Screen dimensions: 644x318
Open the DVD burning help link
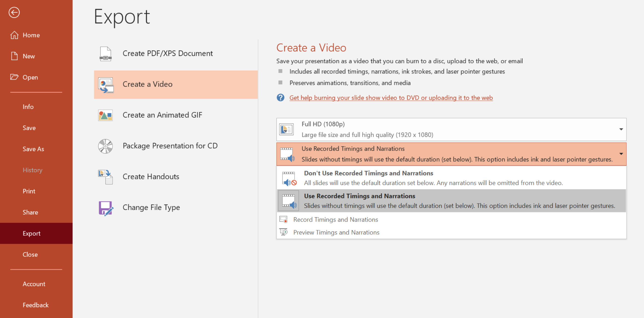click(391, 98)
